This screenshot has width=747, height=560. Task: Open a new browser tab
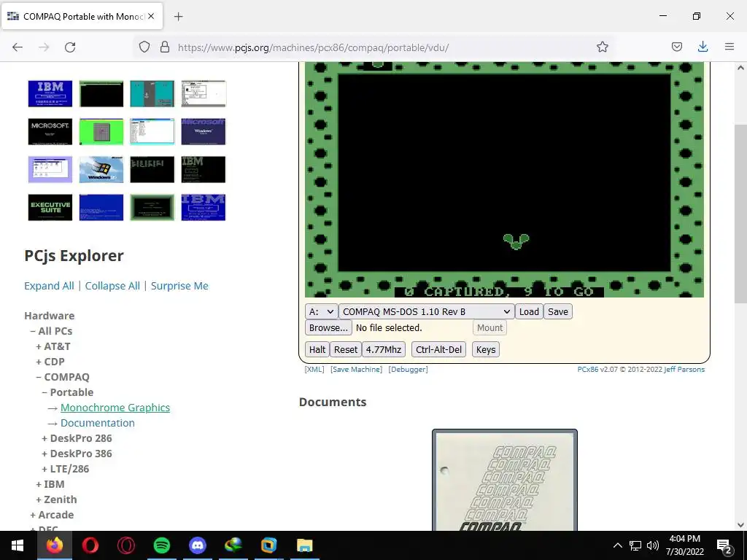[x=178, y=17]
